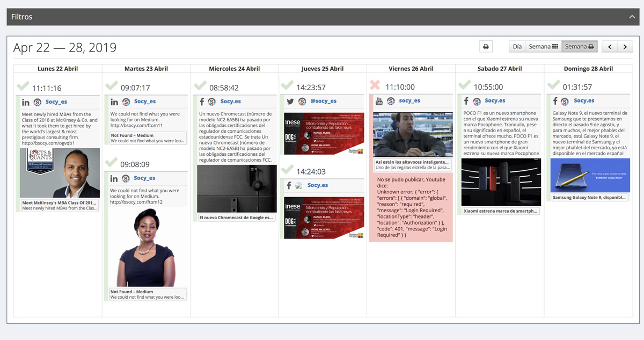644x340 pixels.
Task: Open the Socy.es link in the Saturday post
Action: [x=495, y=100]
